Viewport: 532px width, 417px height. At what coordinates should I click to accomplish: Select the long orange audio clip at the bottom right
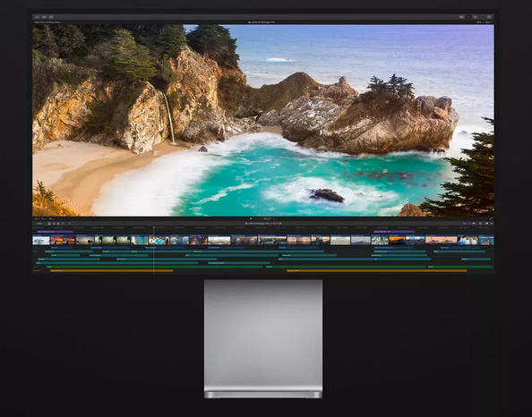[x=377, y=270]
